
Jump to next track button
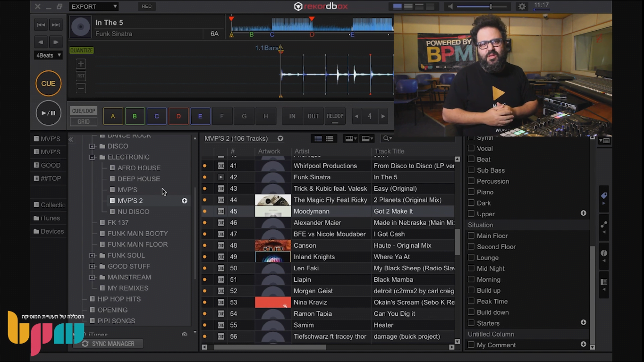[56, 25]
